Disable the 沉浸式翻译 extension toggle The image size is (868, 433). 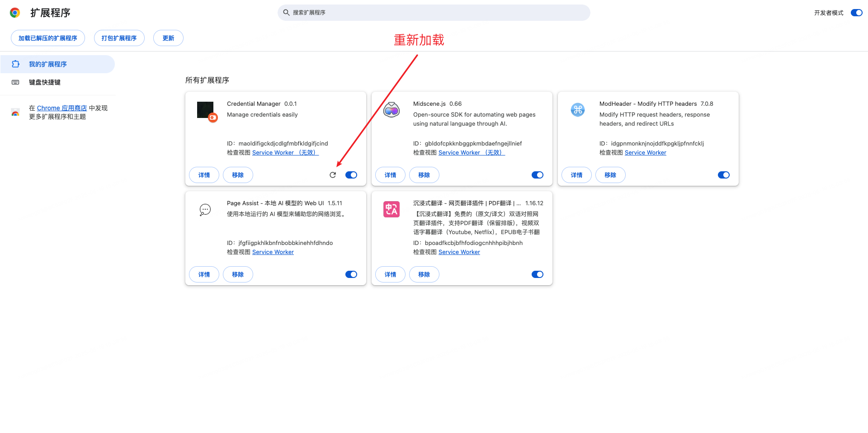point(538,274)
